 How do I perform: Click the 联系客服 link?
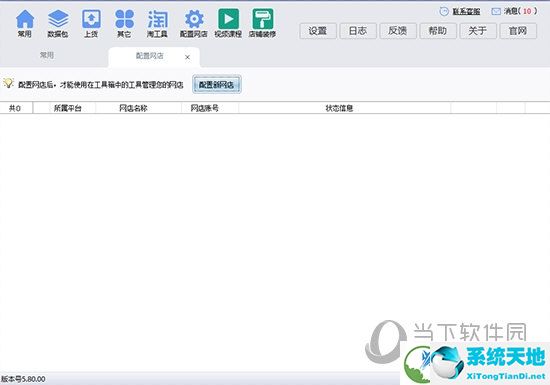tap(466, 12)
